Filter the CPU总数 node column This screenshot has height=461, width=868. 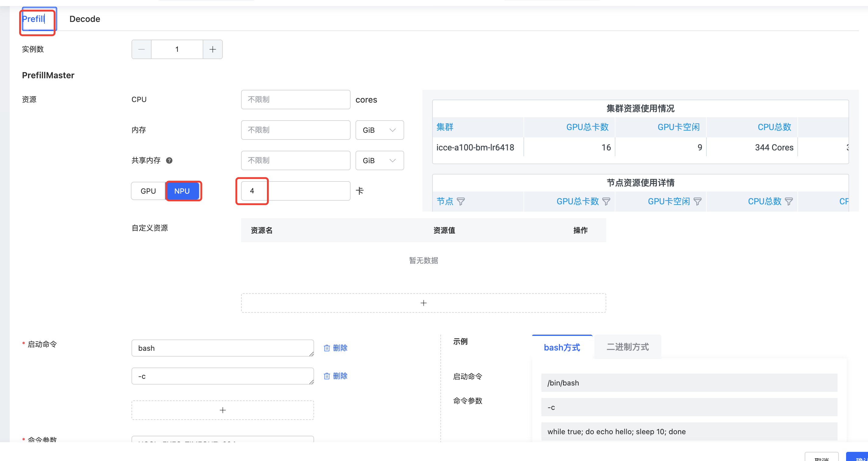[789, 201]
